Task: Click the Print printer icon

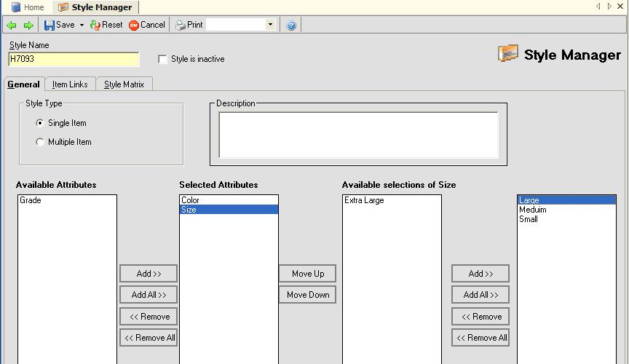Action: pos(181,25)
